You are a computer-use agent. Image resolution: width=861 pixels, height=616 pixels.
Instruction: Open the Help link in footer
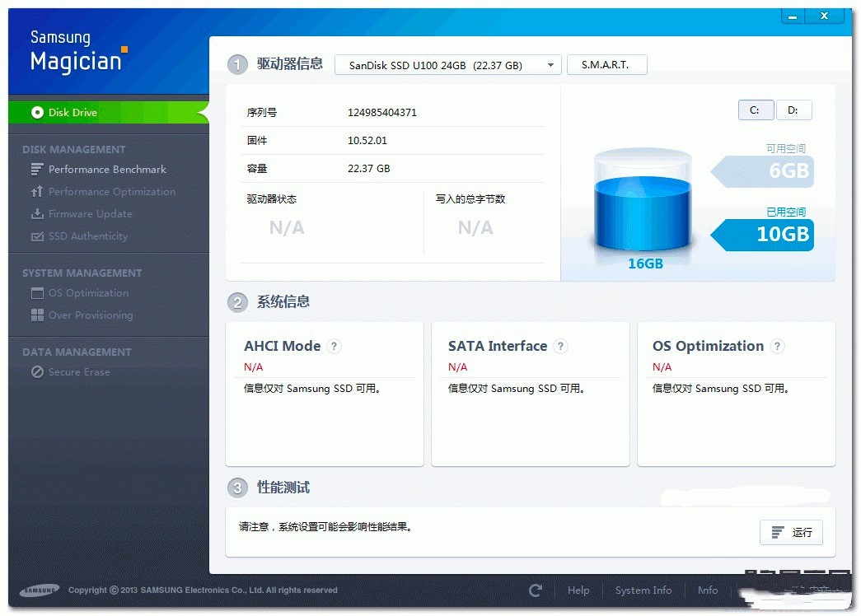coord(578,590)
